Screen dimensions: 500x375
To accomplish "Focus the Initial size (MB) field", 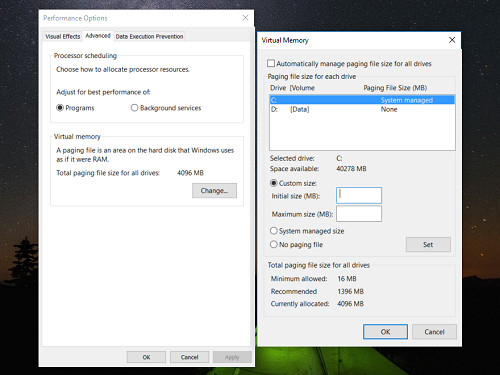I will (359, 195).
